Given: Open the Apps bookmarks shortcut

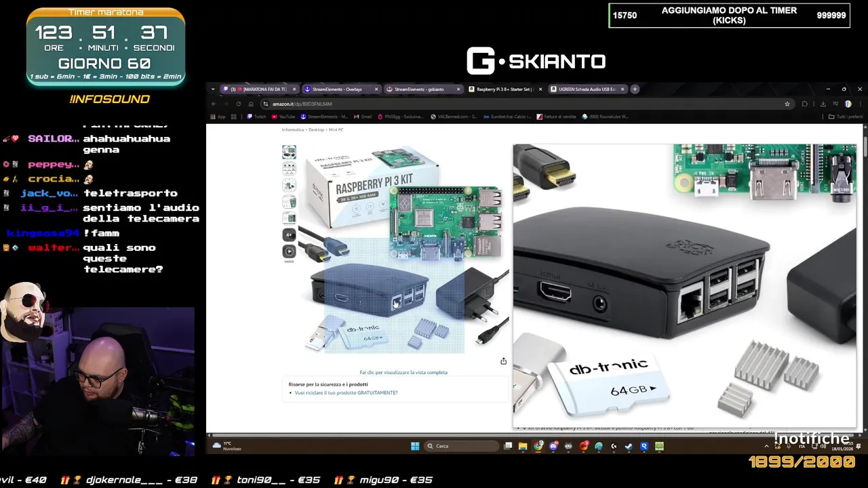Looking at the screenshot, I should click(218, 117).
